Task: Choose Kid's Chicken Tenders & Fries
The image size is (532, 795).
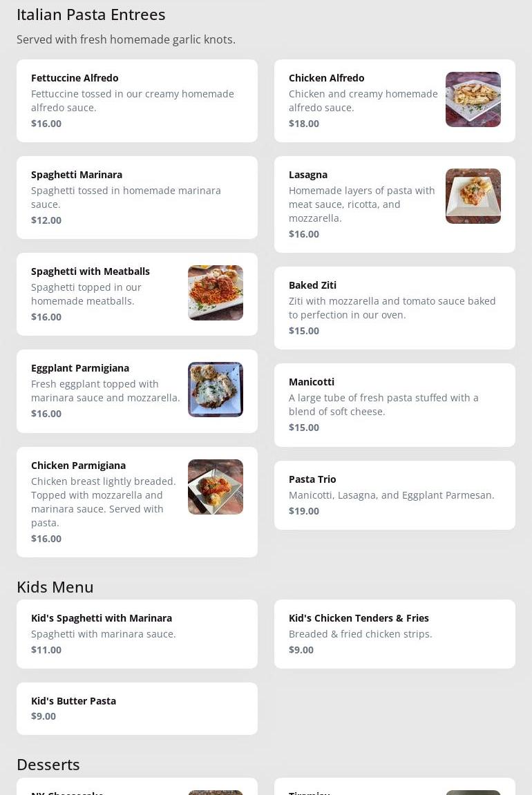Action: [x=395, y=634]
